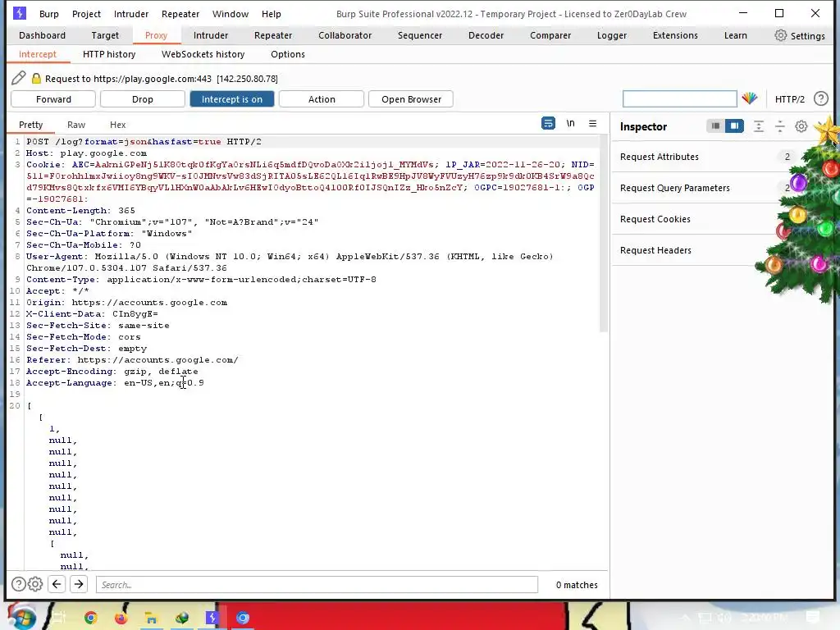Open the Action menu button

[322, 99]
